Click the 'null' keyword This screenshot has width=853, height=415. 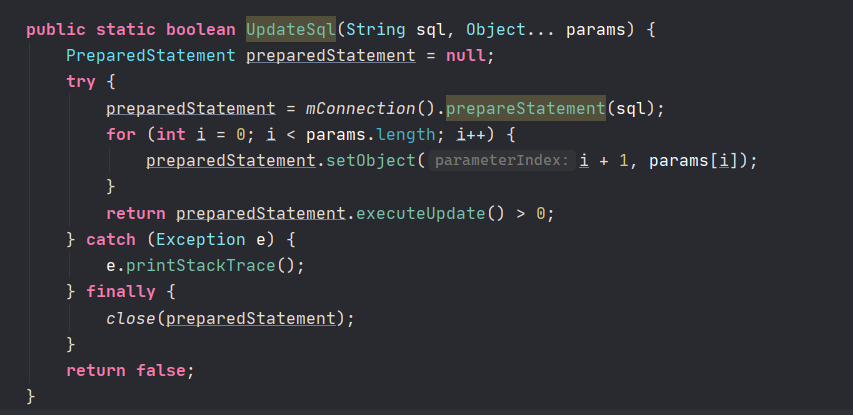(x=466, y=55)
